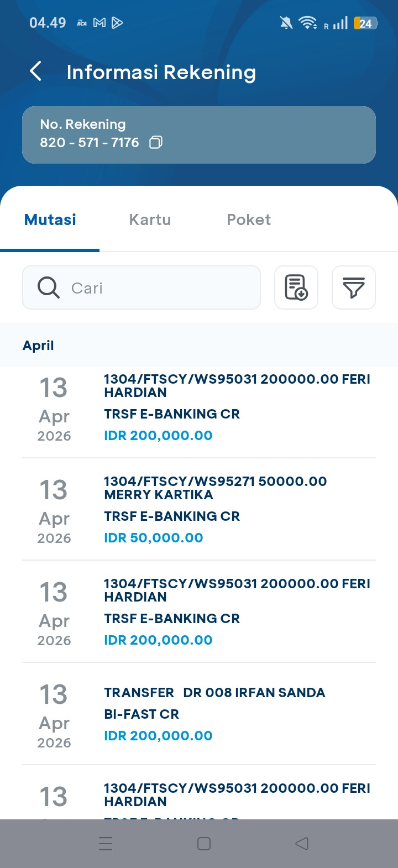Copy the account number with copy icon
This screenshot has height=868, width=398.
pyautogui.click(x=156, y=143)
